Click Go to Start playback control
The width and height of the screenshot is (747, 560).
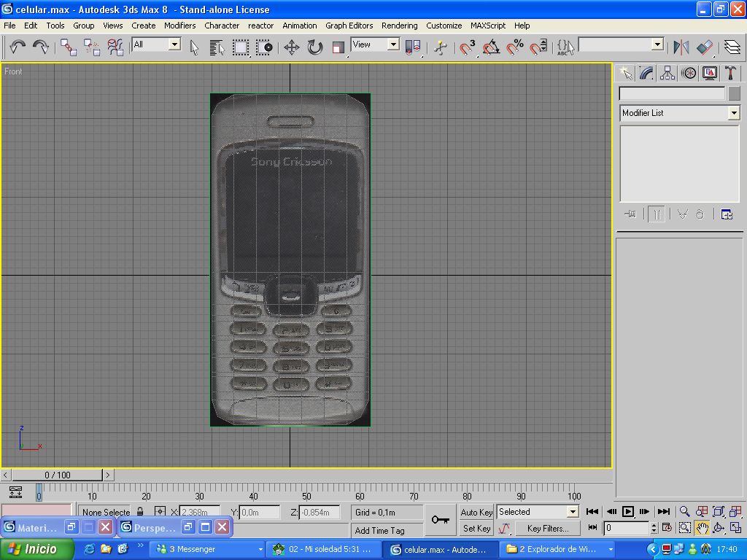(592, 511)
